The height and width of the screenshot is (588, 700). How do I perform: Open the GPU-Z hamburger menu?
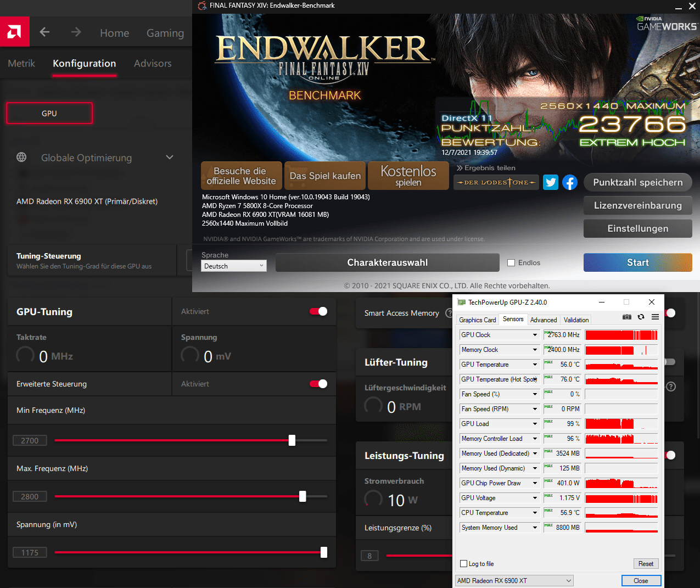coord(655,317)
